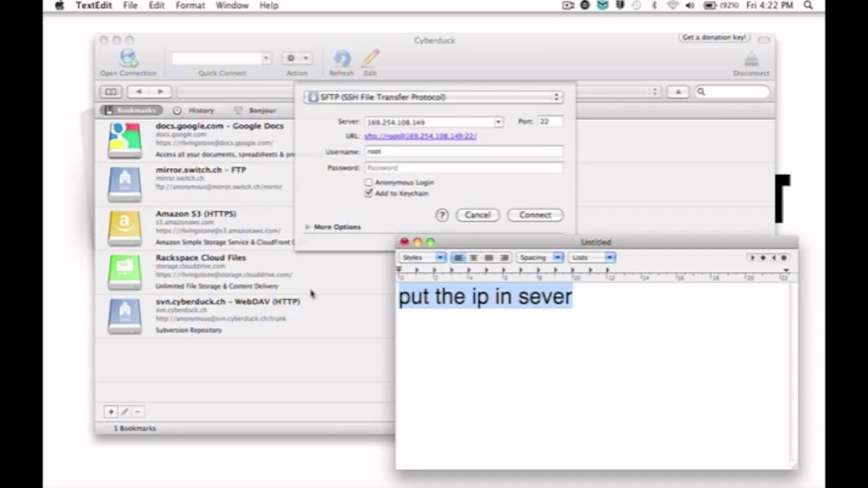Screen dimensions: 868x488
Task: Click the docs.google.com bookmark icon
Action: [x=125, y=140]
